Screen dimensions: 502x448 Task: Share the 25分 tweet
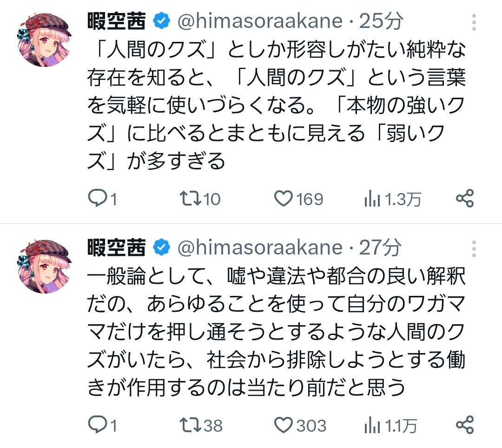coord(464,199)
